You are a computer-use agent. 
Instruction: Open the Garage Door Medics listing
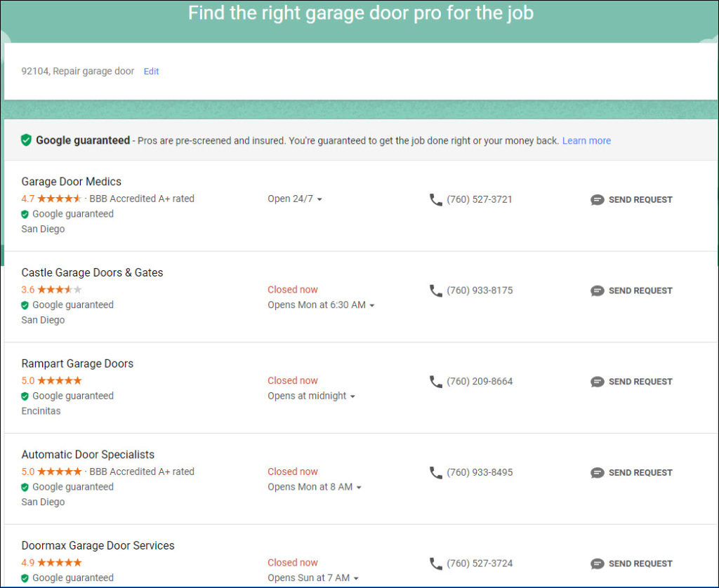[71, 182]
